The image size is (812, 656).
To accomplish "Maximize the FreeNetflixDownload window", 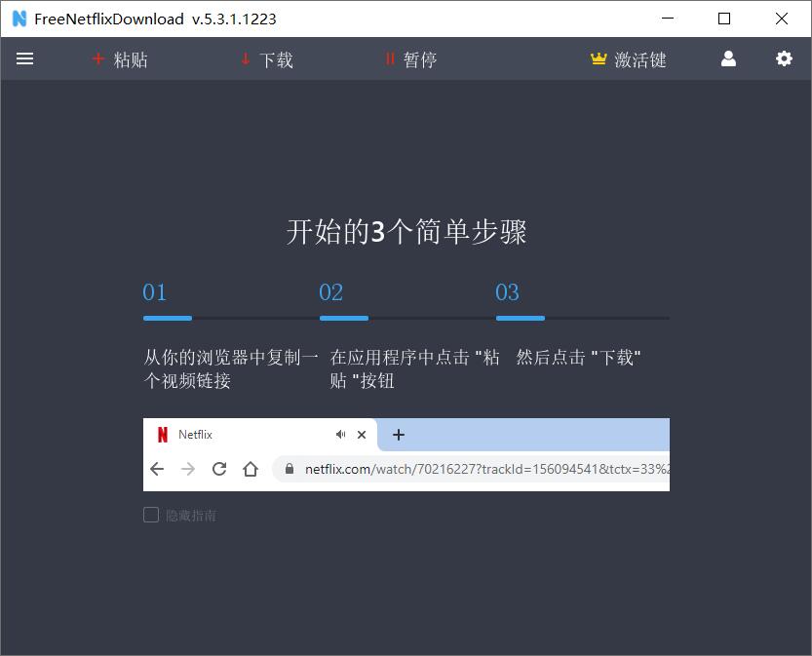I will tap(724, 19).
